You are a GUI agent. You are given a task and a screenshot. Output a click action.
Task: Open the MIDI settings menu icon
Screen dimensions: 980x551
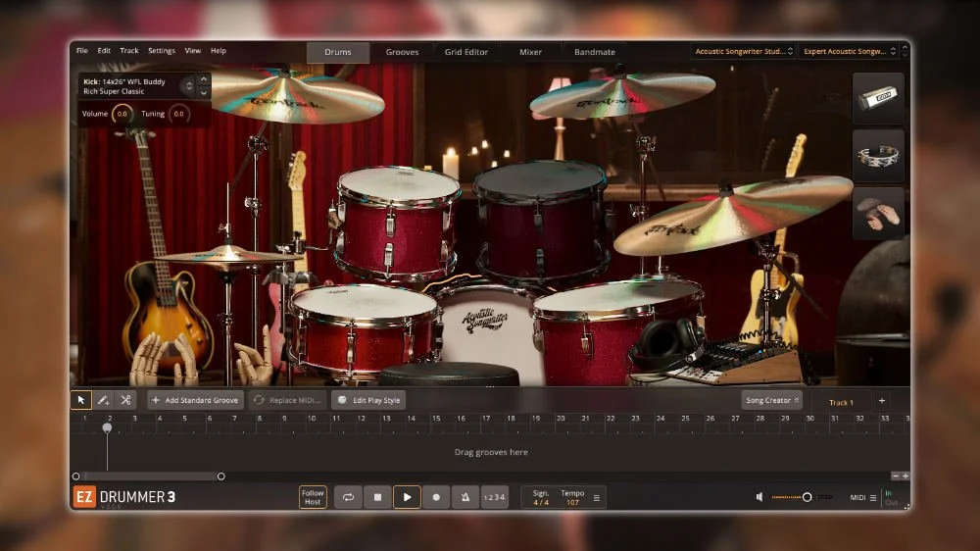pos(872,498)
